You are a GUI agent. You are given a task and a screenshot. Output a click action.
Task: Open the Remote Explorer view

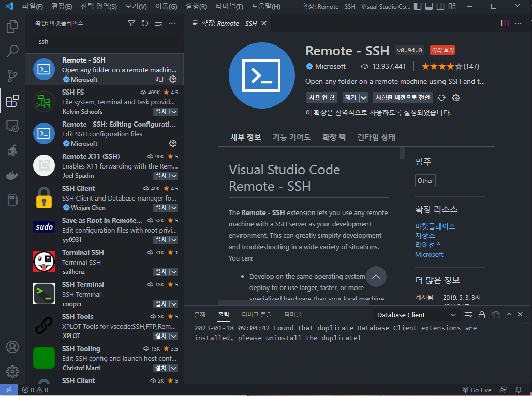[12, 126]
